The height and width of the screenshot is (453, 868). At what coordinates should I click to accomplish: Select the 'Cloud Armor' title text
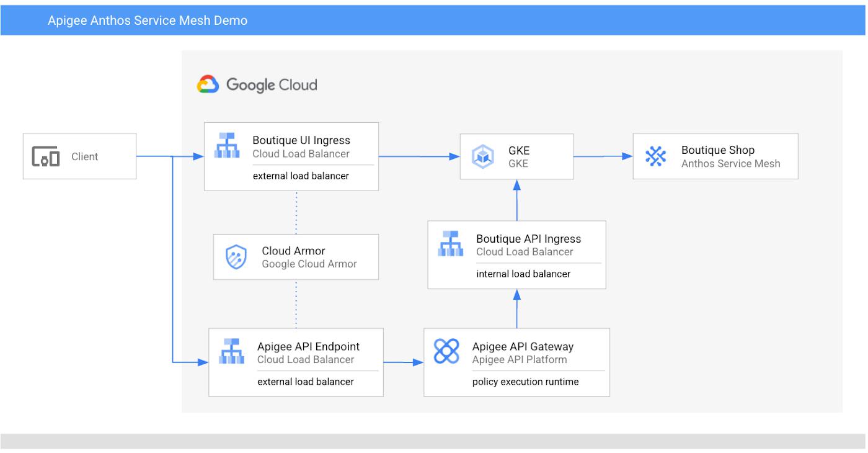click(x=293, y=251)
